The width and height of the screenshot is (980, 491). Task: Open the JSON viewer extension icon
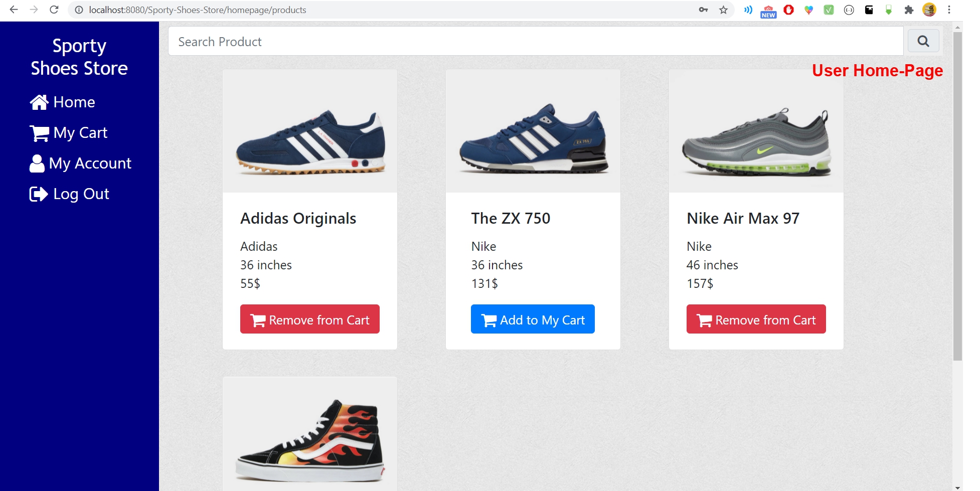[x=849, y=10]
